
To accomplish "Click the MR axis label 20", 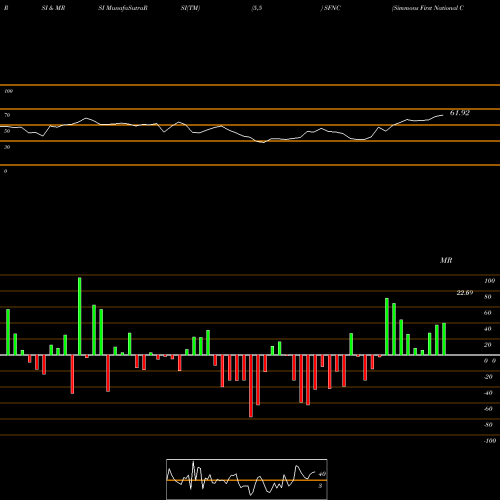I will click(488, 345).
